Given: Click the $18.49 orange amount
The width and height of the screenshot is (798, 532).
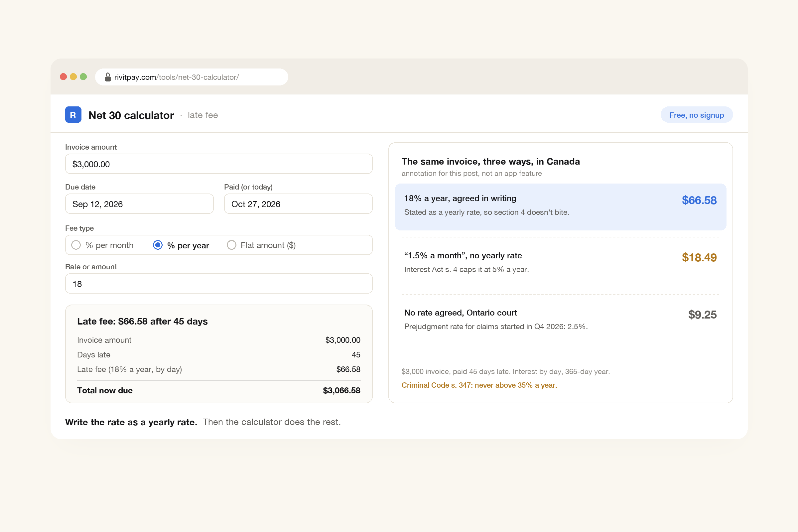Looking at the screenshot, I should [x=699, y=257].
